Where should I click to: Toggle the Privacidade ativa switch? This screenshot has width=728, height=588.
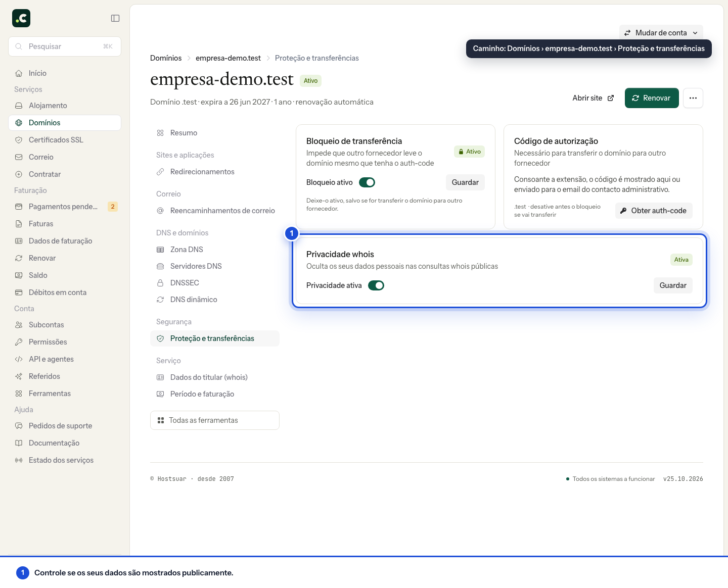(376, 285)
